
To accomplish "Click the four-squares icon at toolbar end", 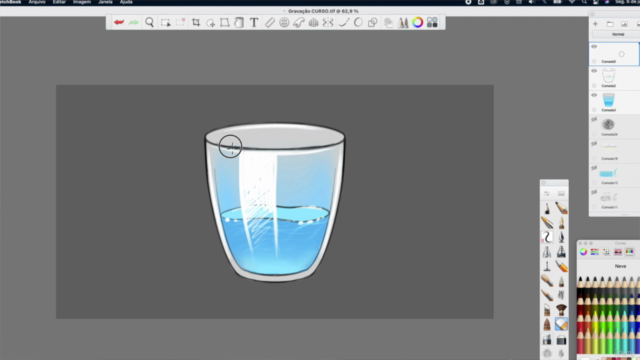I will (432, 22).
